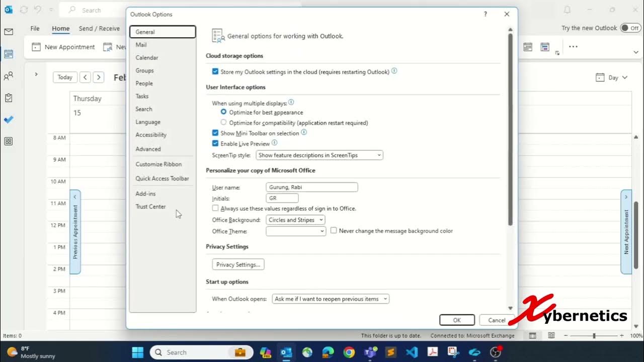Open ScreenTip style dropdown

pyautogui.click(x=319, y=155)
